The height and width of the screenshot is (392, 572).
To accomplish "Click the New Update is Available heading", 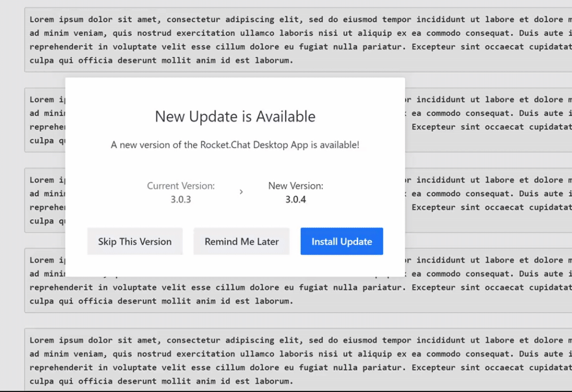I will point(235,117).
